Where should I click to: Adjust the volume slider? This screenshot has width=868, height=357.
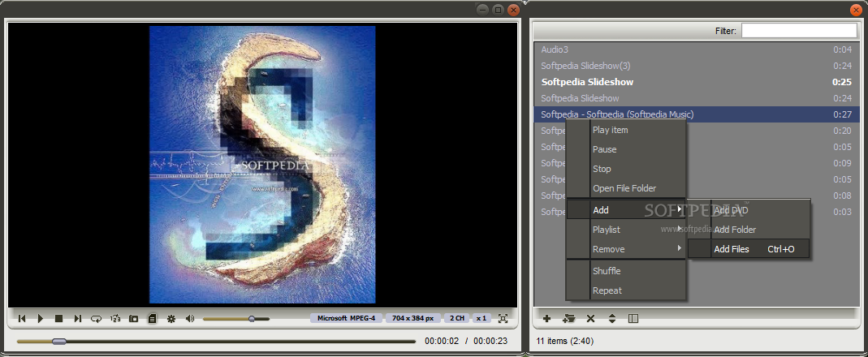(x=236, y=318)
